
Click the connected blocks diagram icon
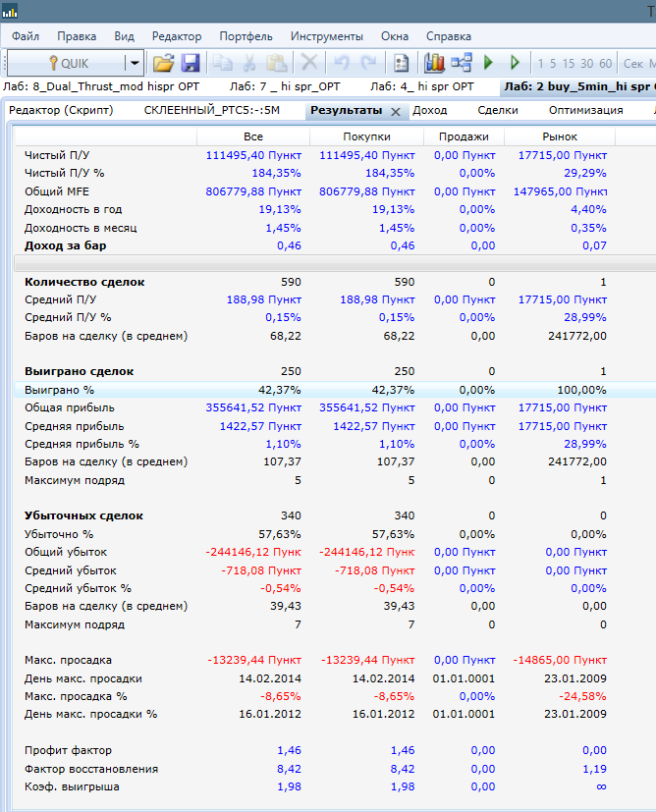[x=462, y=63]
